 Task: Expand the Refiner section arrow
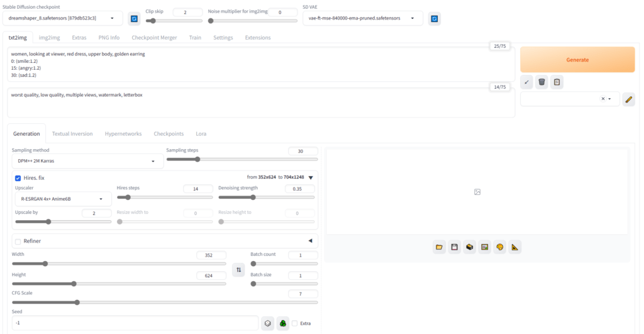[x=310, y=241]
